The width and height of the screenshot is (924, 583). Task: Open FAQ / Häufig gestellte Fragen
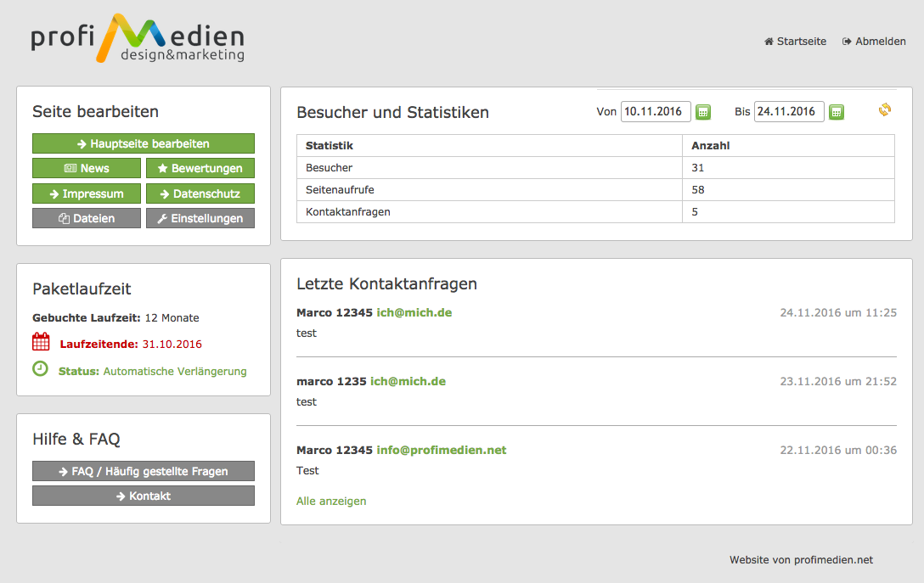[x=144, y=471]
